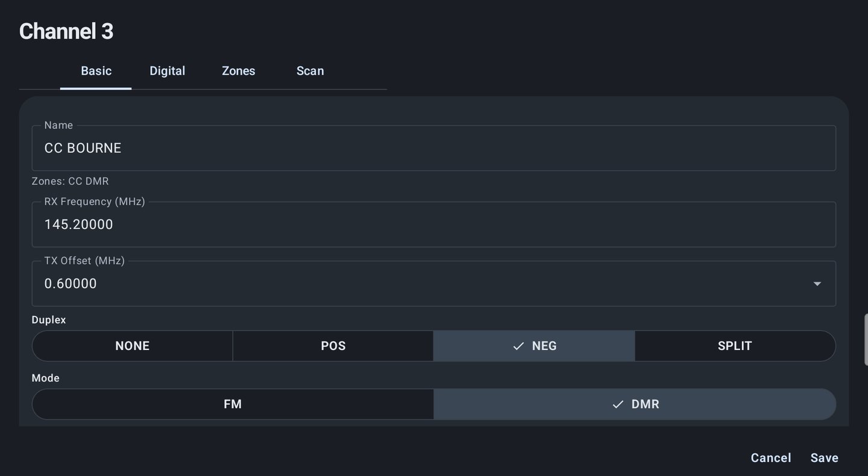Set Duplex to NONE

(x=133, y=346)
